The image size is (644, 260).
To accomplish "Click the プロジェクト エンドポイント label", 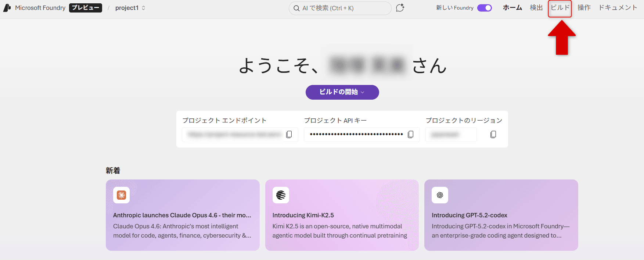I will point(224,120).
